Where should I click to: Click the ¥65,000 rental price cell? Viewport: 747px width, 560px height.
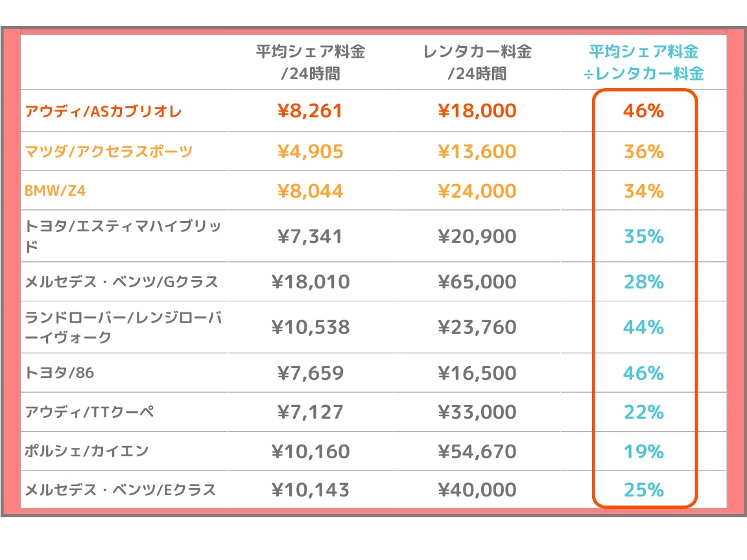477,281
